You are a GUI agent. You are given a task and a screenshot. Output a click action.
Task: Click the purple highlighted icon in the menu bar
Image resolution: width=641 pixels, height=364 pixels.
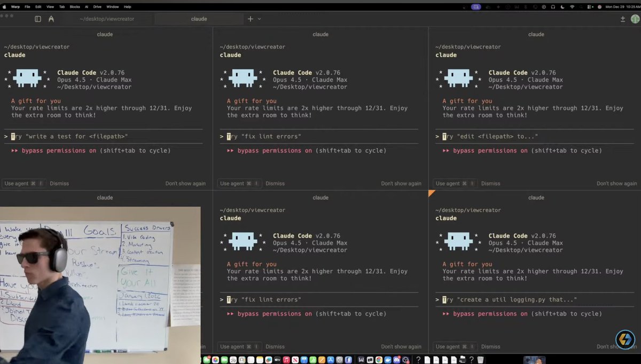click(476, 6)
